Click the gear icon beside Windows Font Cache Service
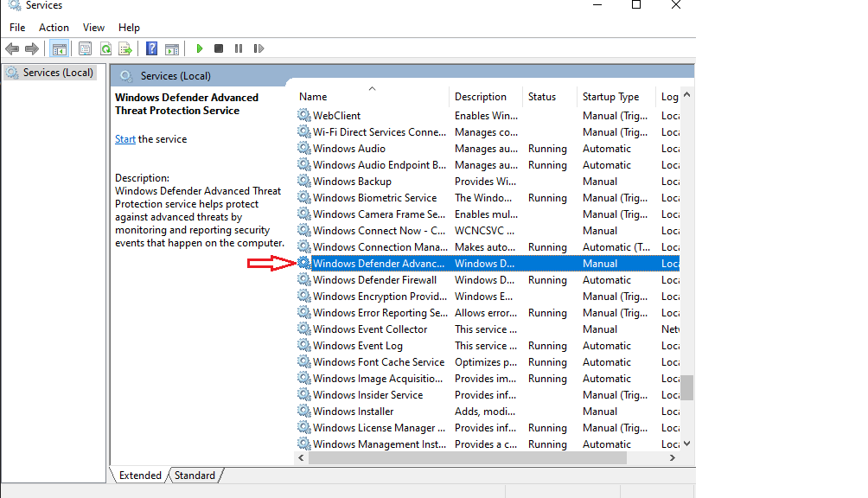 coord(304,361)
